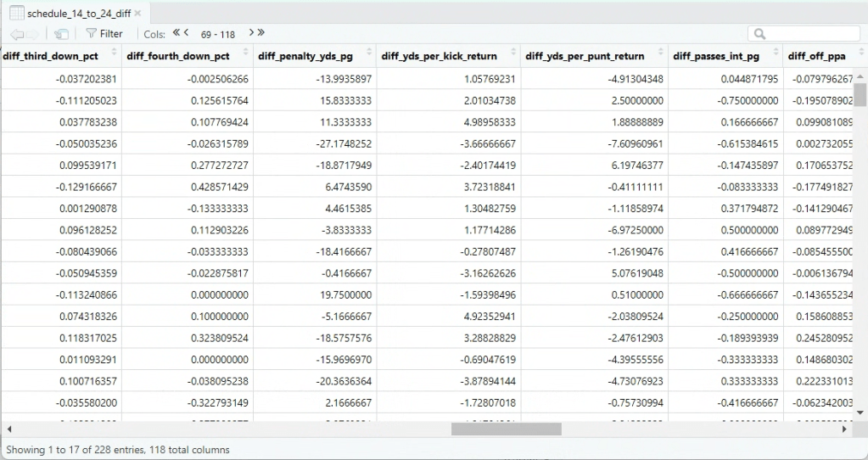Sort by diff_fourth_down_pct column arrows
Screen dimensions: 868x460
246,53
